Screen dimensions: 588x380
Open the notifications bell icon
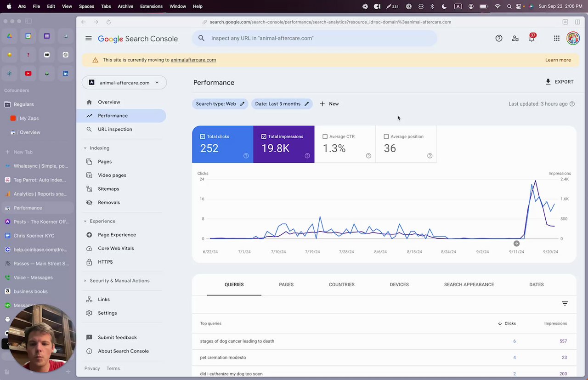pos(531,39)
